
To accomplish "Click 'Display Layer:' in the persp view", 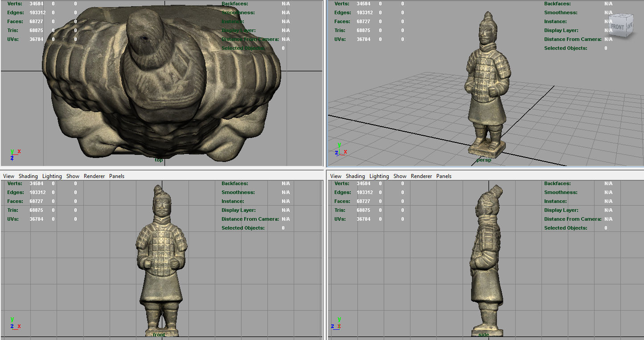I will click(561, 30).
